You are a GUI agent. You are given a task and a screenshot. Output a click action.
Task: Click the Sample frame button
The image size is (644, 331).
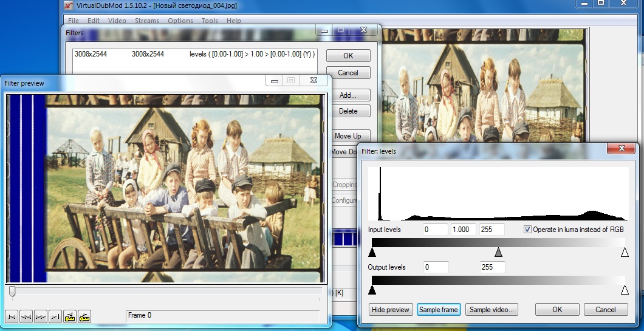pos(438,310)
